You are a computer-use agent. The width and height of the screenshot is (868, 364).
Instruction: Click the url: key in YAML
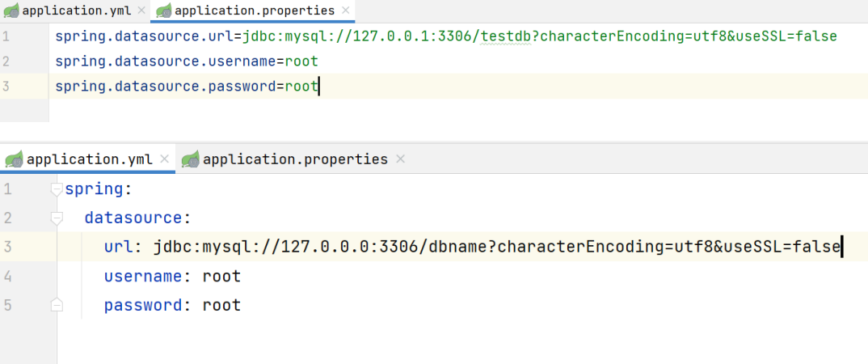124,247
